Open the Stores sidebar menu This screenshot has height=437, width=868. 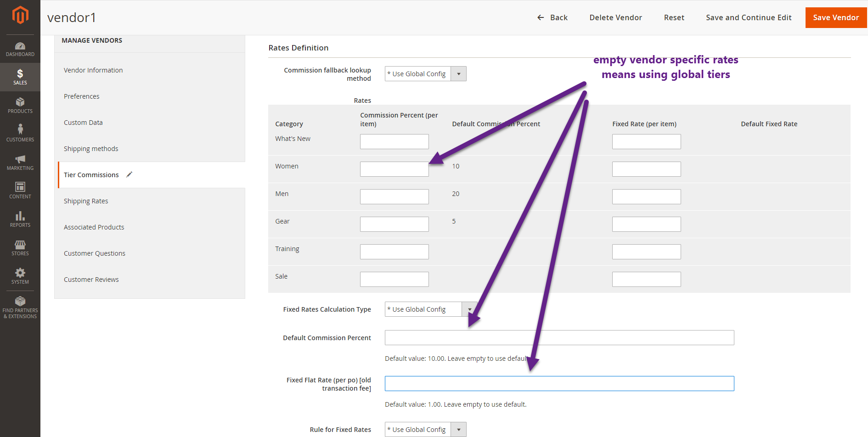point(20,247)
